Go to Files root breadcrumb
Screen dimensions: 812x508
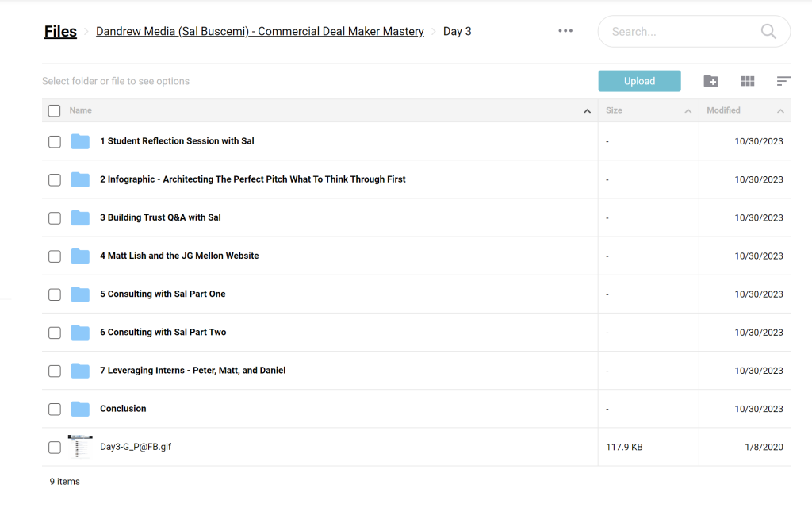pos(60,32)
